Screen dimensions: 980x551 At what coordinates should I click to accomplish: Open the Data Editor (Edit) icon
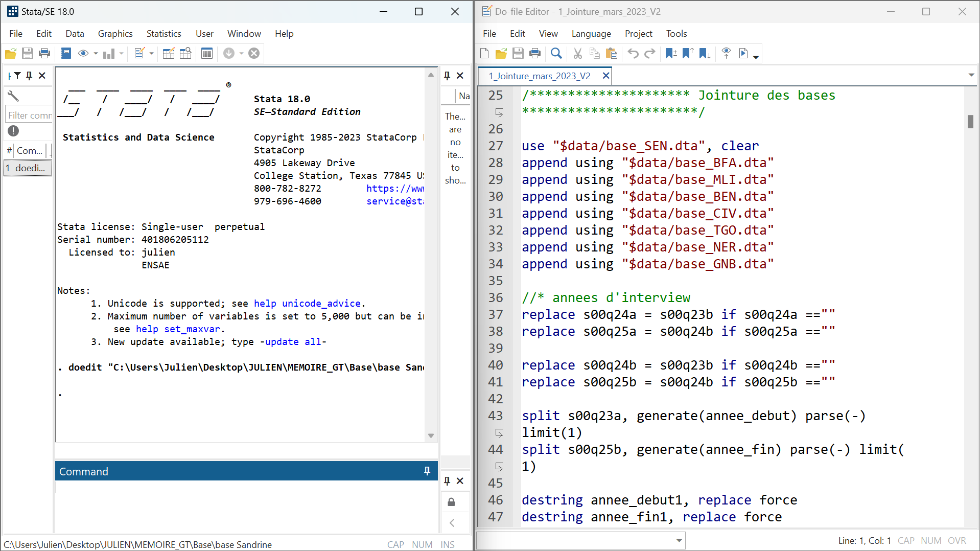click(x=168, y=53)
